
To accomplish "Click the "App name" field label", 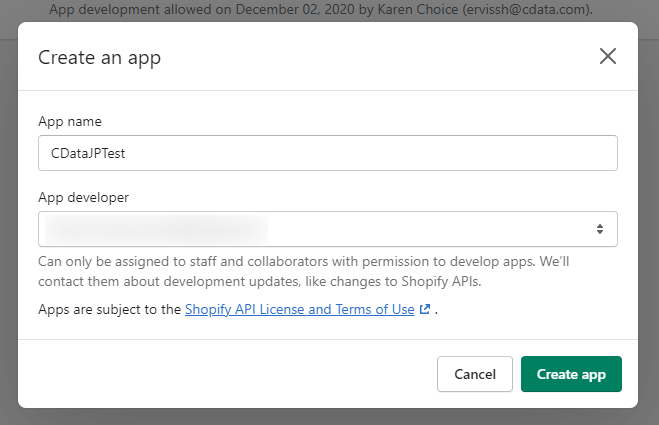I will point(70,122).
